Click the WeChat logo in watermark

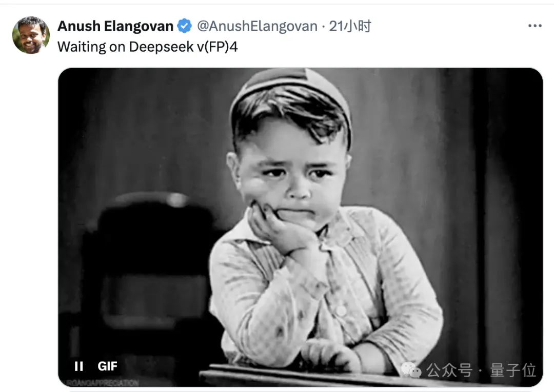pos(411,370)
